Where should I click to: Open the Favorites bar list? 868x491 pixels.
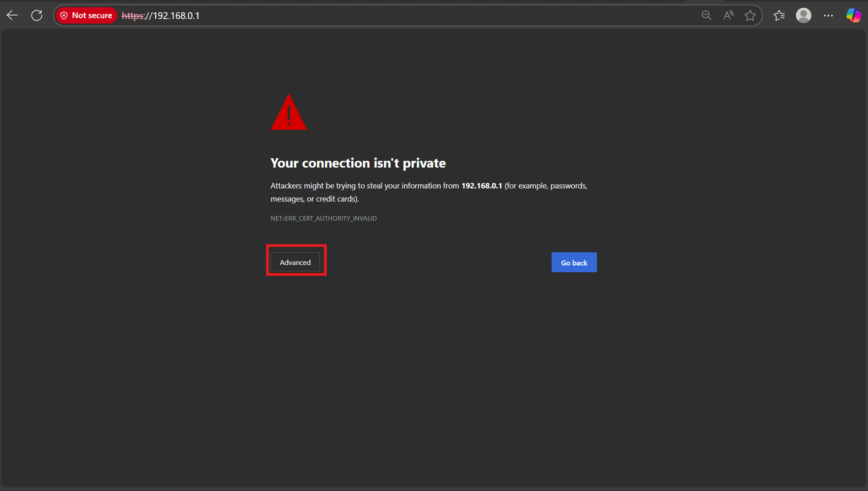tap(779, 15)
